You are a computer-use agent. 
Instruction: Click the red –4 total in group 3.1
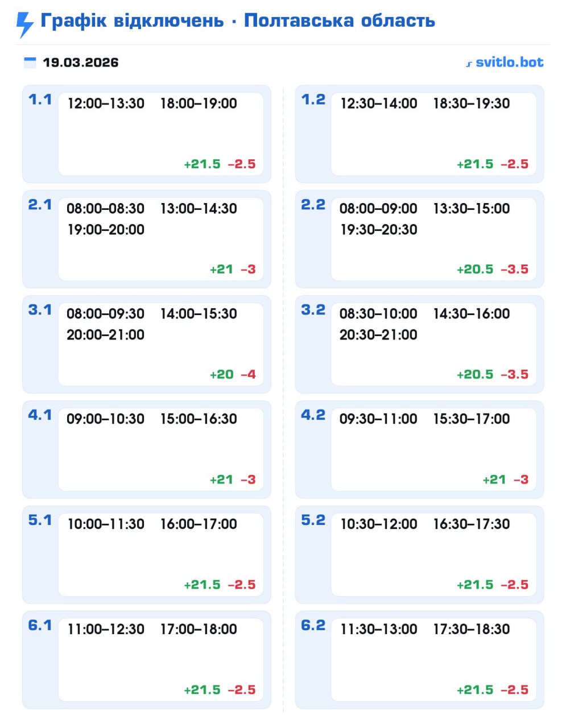tap(248, 375)
